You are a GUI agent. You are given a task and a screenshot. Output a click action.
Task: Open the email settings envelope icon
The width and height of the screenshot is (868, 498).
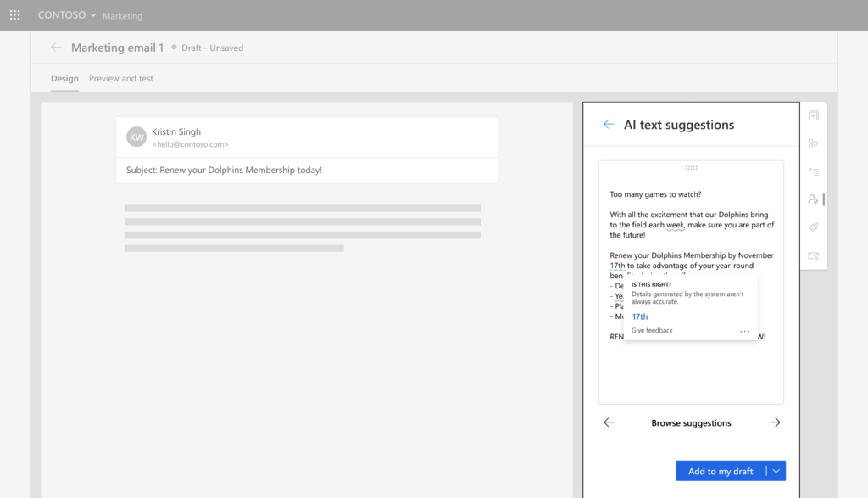pyautogui.click(x=813, y=255)
